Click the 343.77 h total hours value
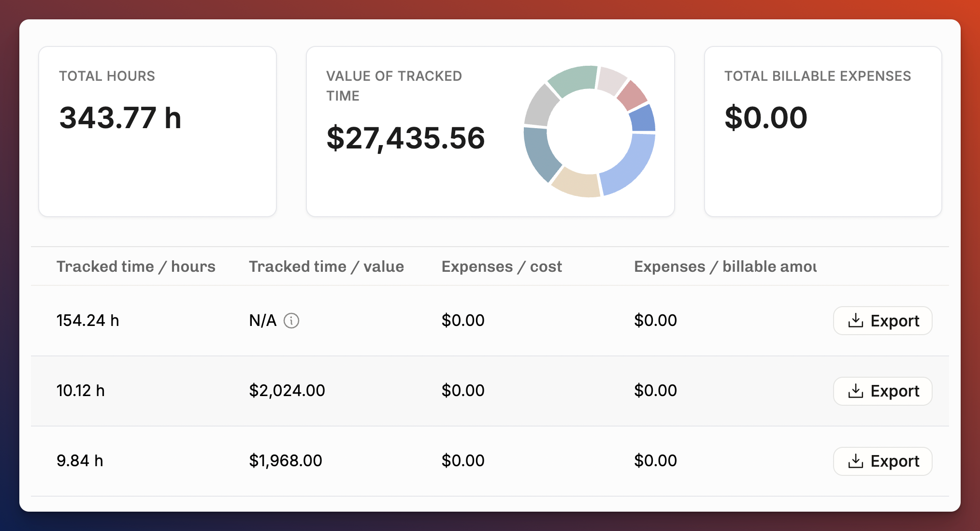 (x=120, y=118)
